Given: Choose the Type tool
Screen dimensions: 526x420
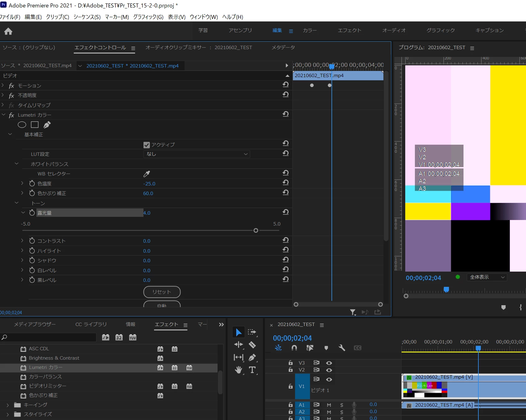Looking at the screenshot, I should click(x=252, y=370).
